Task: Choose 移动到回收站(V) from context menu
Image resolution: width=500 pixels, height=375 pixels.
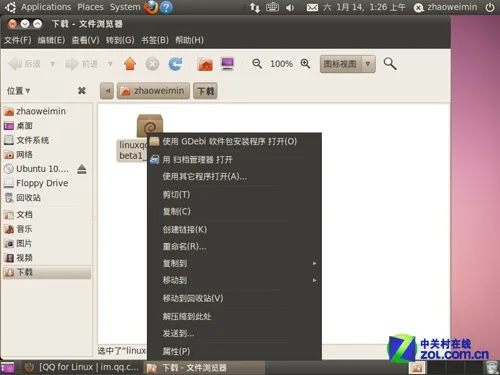Action: tap(234, 298)
